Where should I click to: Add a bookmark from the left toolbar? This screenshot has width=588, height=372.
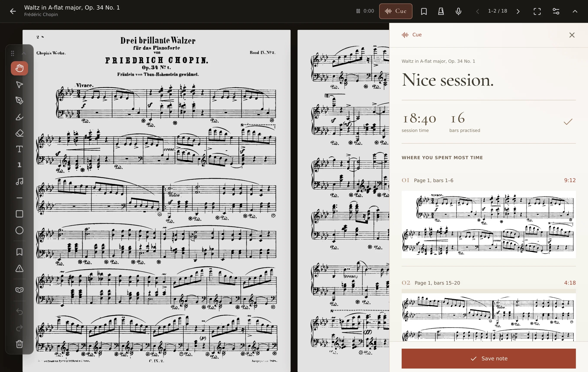point(19,252)
